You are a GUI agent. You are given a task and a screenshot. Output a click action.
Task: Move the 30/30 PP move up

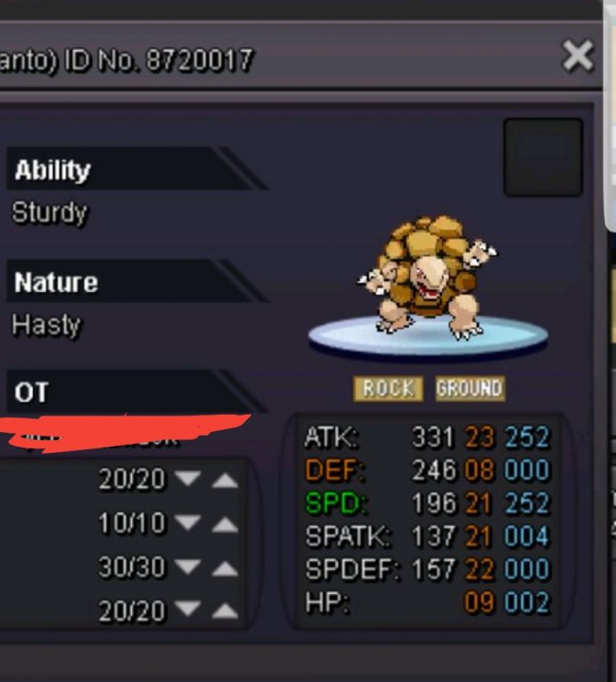click(225, 568)
